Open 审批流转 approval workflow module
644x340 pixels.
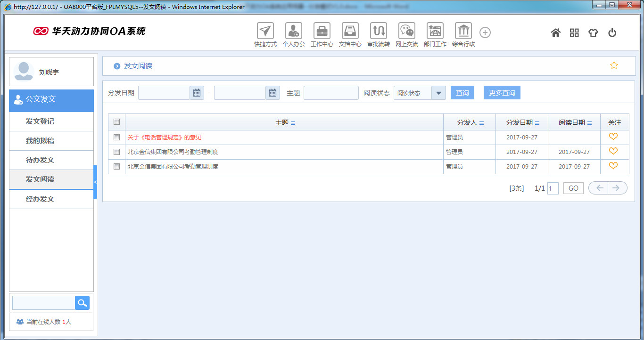point(378,32)
